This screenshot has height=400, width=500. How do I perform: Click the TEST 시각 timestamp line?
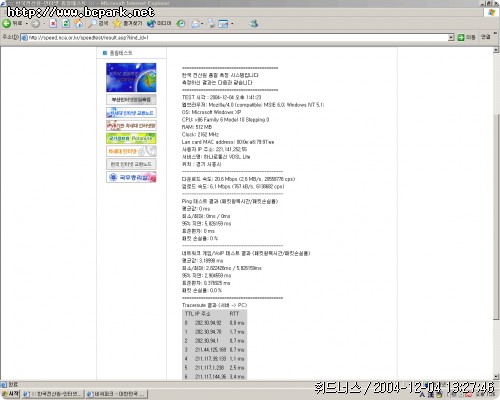[x=221, y=97]
